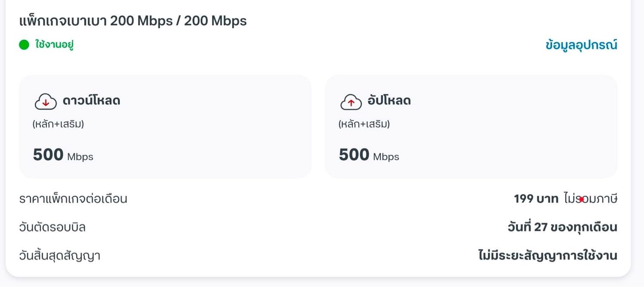Click the วันที่ 27 ของทุกเดือน billing date
Image resolution: width=644 pixels, height=287 pixels.
tap(562, 227)
